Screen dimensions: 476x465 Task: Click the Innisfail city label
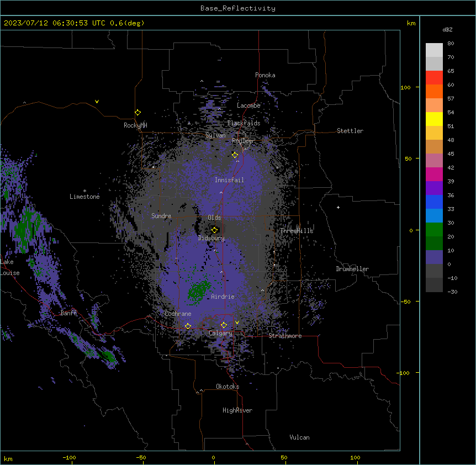(229, 180)
